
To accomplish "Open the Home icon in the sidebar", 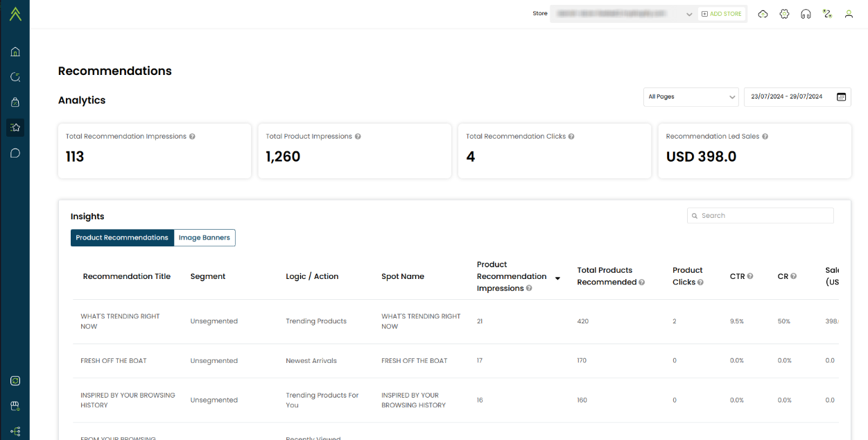I will pyautogui.click(x=15, y=51).
